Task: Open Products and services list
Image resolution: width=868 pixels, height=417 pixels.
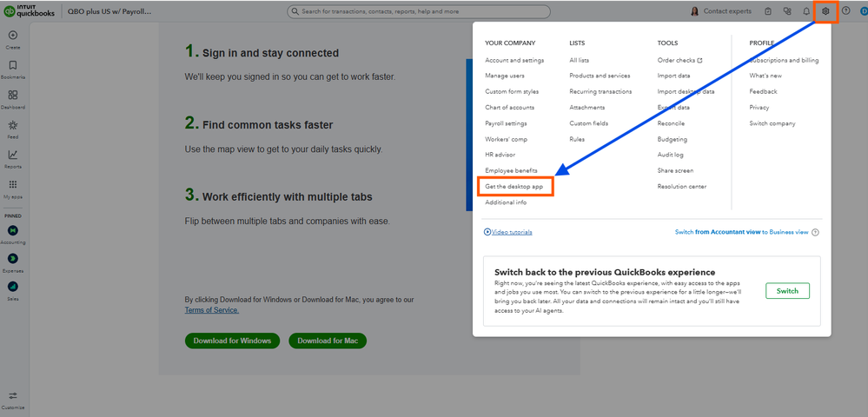Action: [600, 76]
